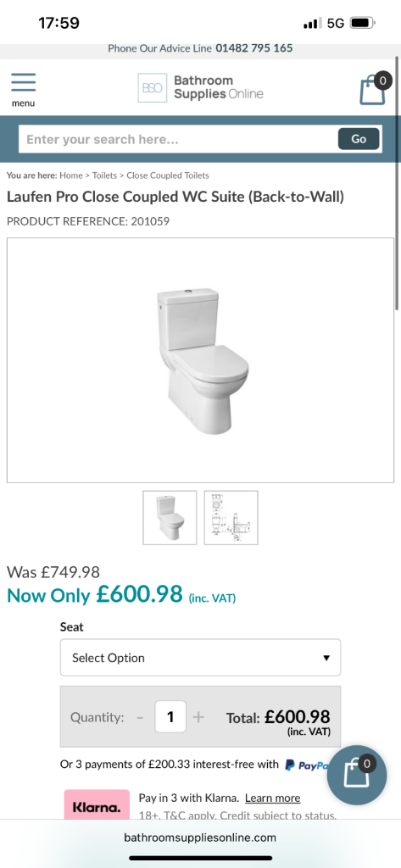Open the Seat Select Option dropdown
Viewport: 401px width, 868px height.
(200, 658)
